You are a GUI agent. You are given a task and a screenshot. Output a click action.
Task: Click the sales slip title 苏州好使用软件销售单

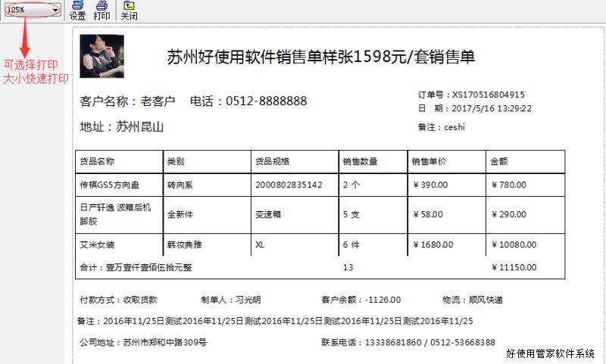[320, 58]
